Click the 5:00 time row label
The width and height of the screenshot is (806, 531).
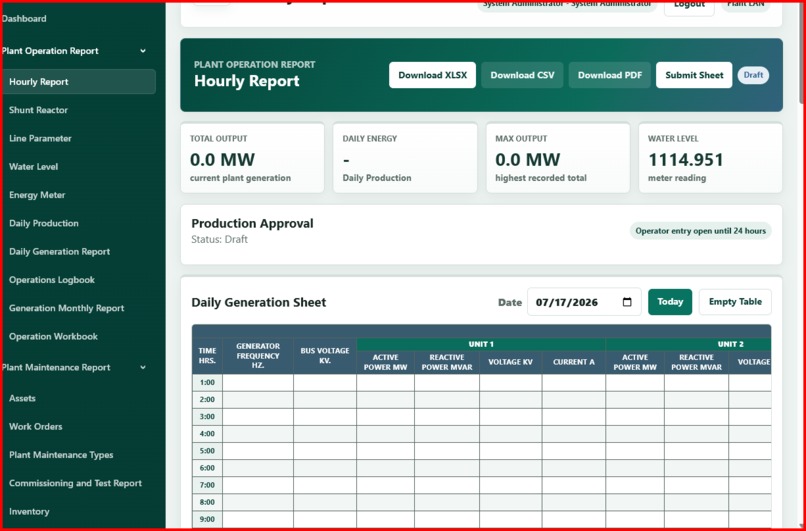207,451
